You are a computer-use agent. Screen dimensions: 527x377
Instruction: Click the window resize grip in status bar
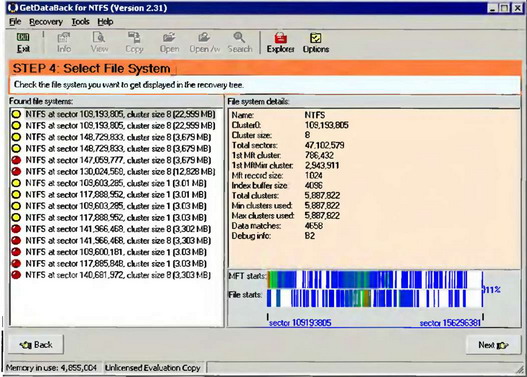[519, 369]
